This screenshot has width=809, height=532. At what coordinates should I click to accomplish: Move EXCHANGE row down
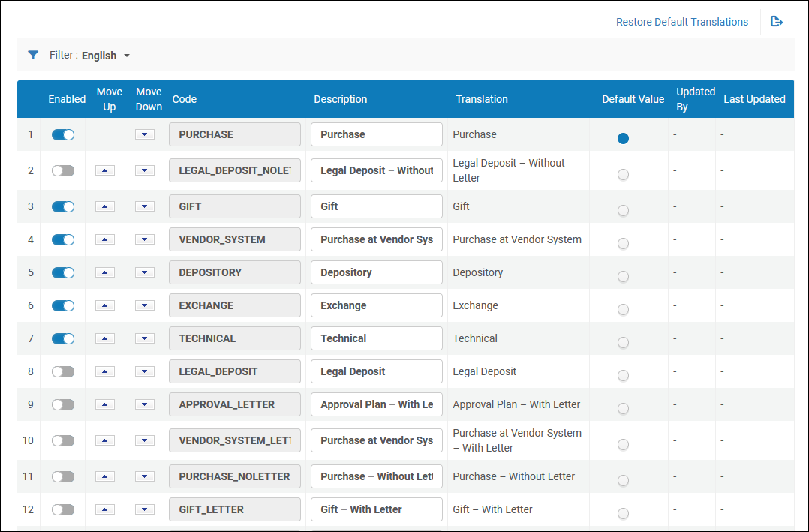pyautogui.click(x=144, y=305)
